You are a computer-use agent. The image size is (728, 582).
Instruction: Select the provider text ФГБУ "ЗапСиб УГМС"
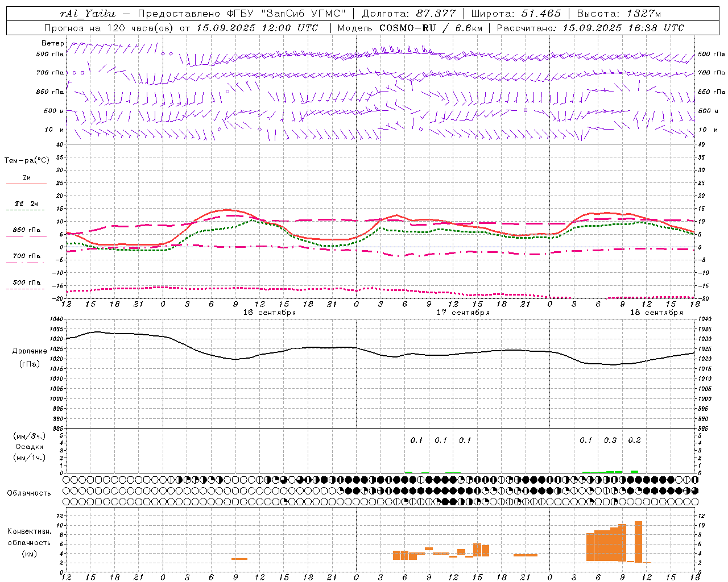(x=287, y=14)
